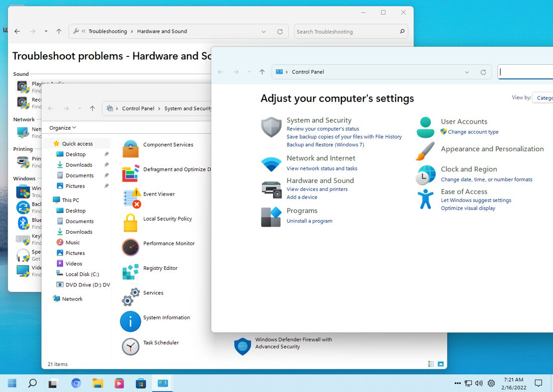
Task: Open Component Services icon
Action: coord(131,148)
